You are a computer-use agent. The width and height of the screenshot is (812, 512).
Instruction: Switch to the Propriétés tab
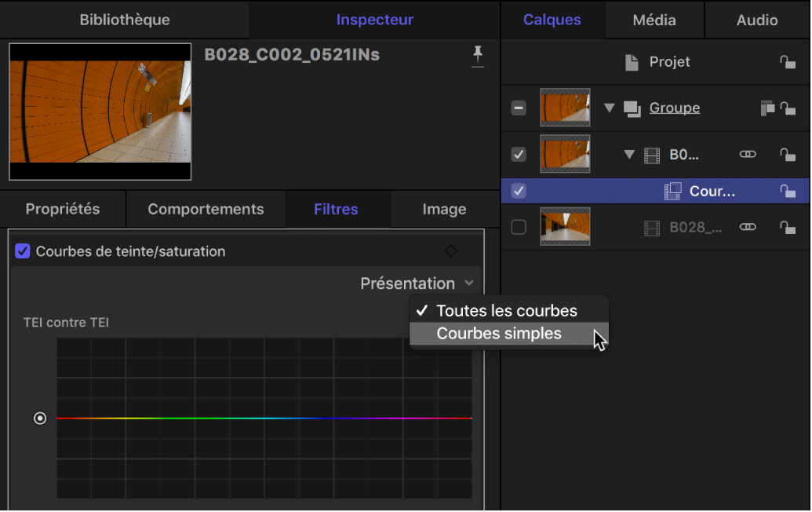pyautogui.click(x=63, y=210)
